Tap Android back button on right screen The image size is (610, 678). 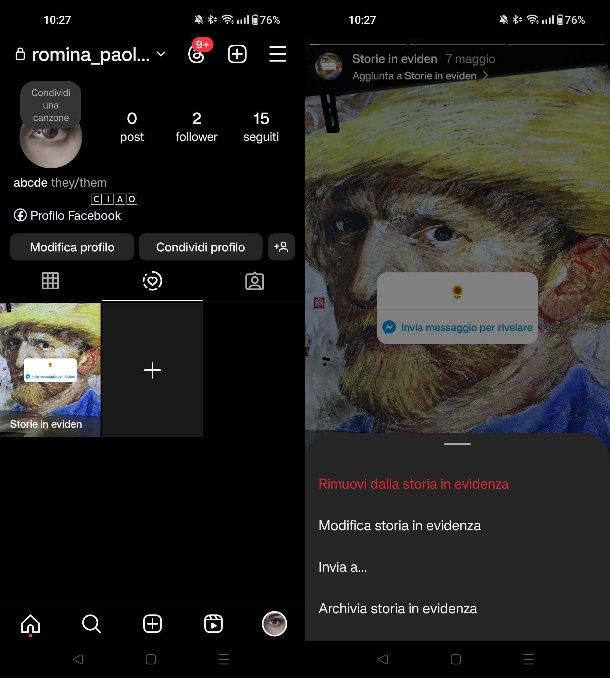(383, 659)
